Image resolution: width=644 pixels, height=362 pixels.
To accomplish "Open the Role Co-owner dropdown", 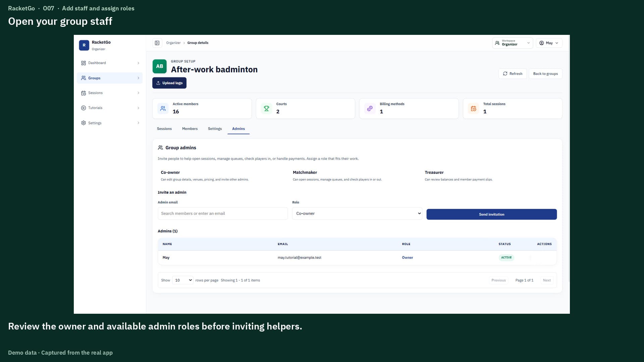I will click(357, 214).
